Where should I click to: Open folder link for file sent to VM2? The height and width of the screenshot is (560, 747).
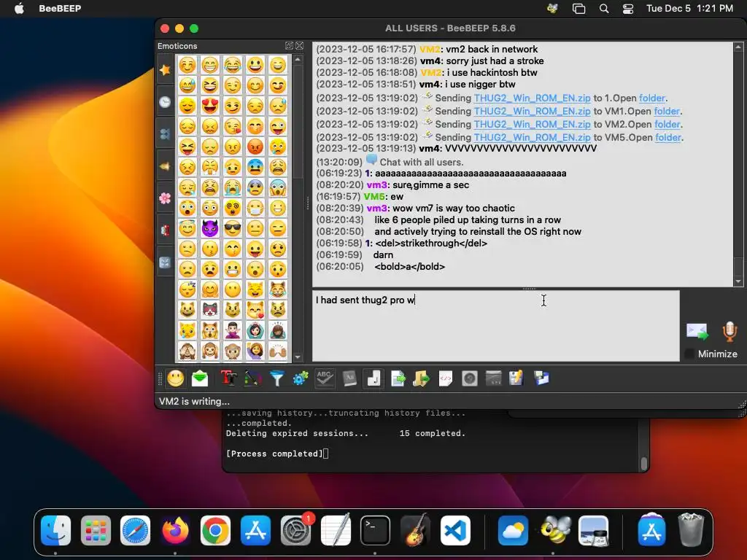667,124
